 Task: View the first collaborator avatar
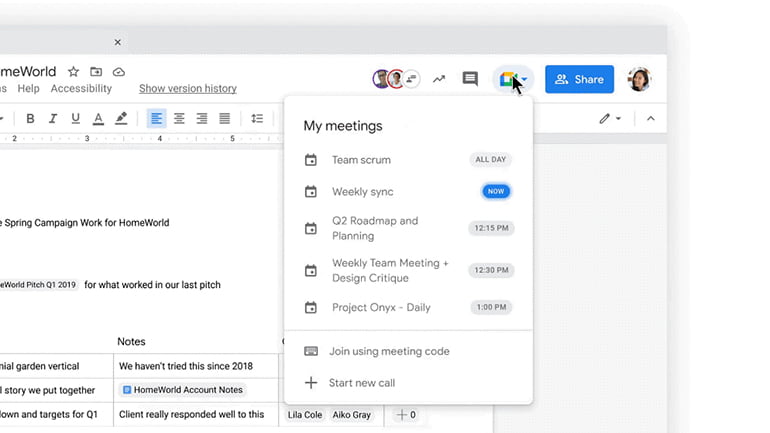click(381, 79)
